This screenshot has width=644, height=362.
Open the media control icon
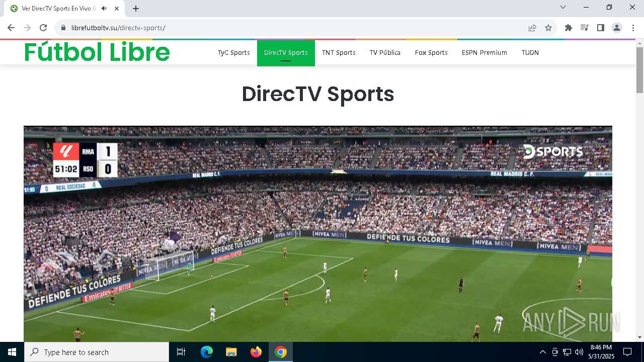pos(585,28)
